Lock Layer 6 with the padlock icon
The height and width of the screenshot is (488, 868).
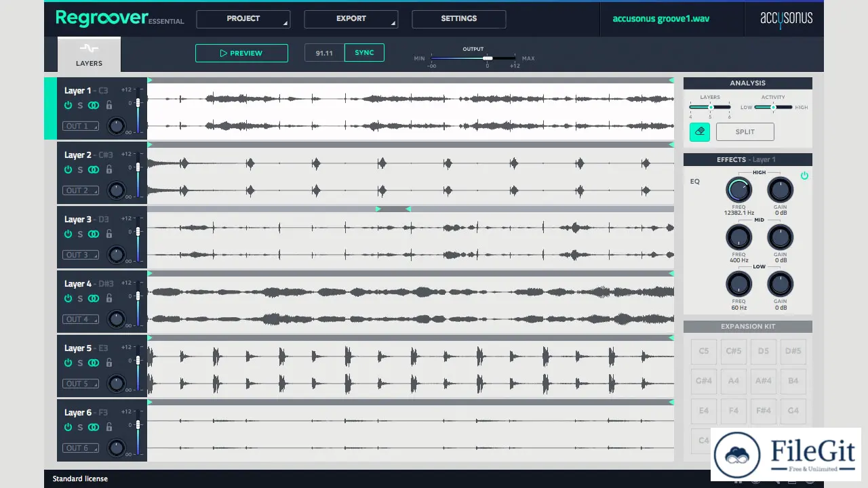(x=108, y=427)
